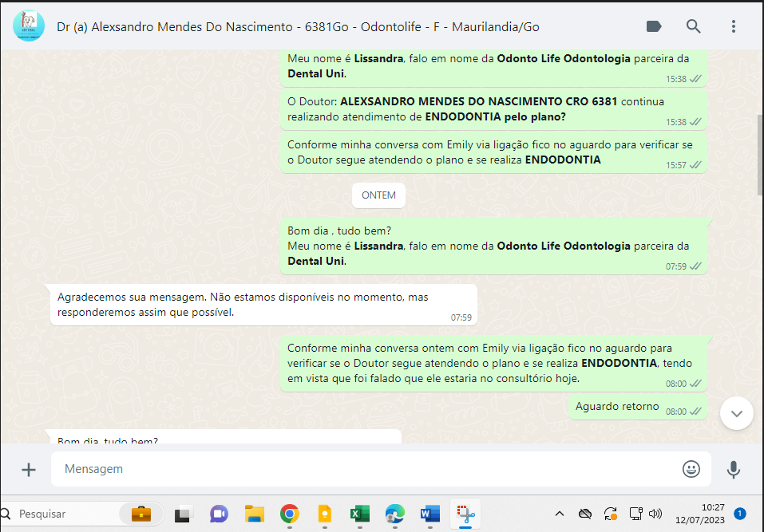
Task: Select the 08:00 message about consultório hoje
Action: click(x=493, y=363)
